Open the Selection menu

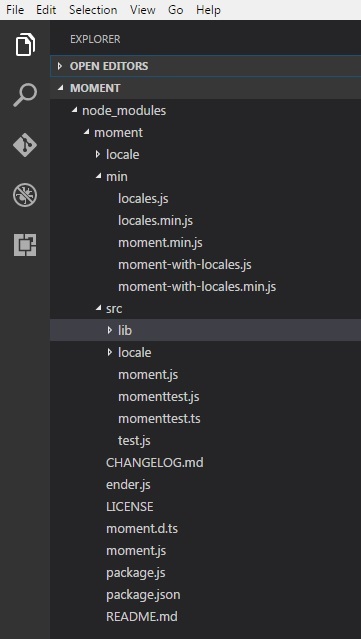[93, 9]
